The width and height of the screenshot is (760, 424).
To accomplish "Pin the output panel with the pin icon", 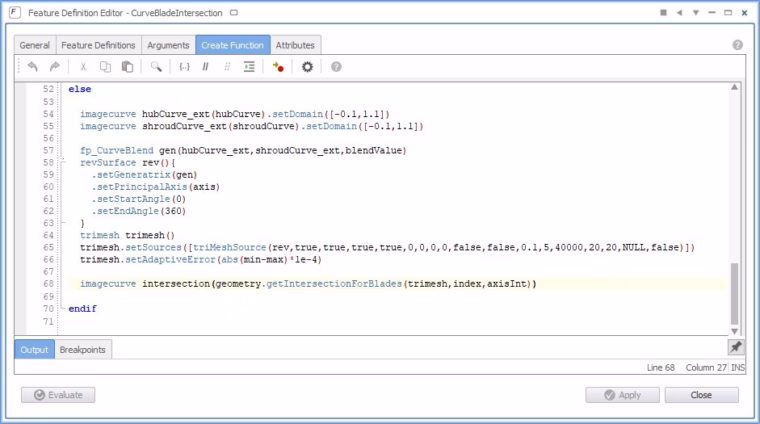I will [x=736, y=347].
